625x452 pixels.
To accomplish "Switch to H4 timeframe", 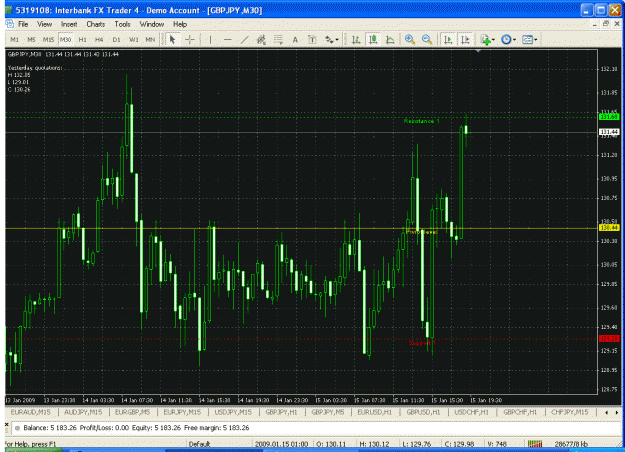I will coord(99,39).
